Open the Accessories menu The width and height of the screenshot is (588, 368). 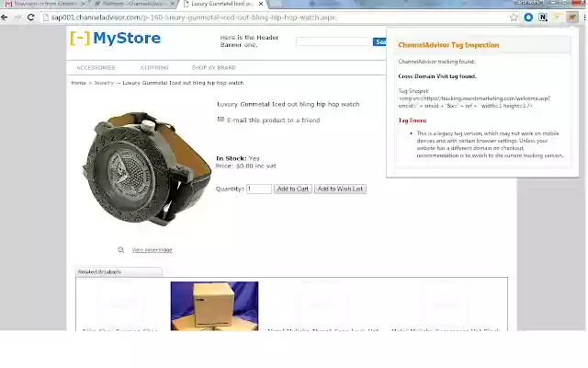point(96,67)
